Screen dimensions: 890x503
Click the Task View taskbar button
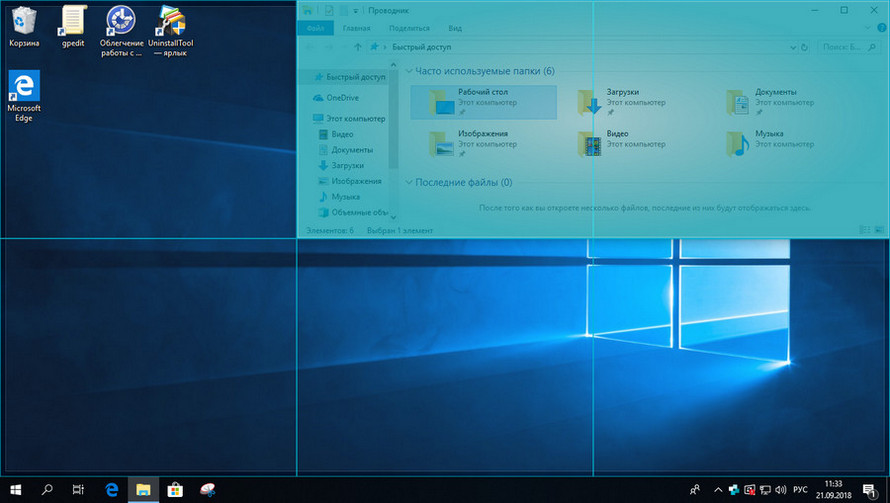pyautogui.click(x=79, y=490)
